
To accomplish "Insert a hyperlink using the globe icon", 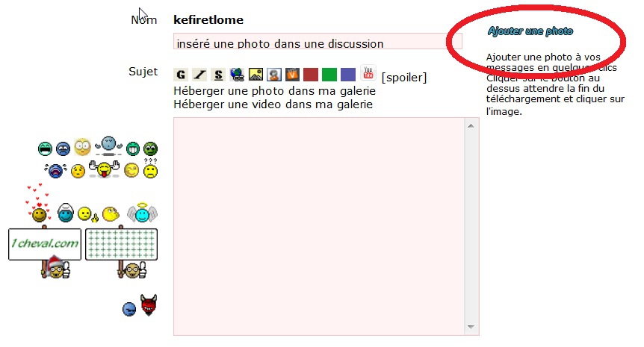I will pos(237,74).
